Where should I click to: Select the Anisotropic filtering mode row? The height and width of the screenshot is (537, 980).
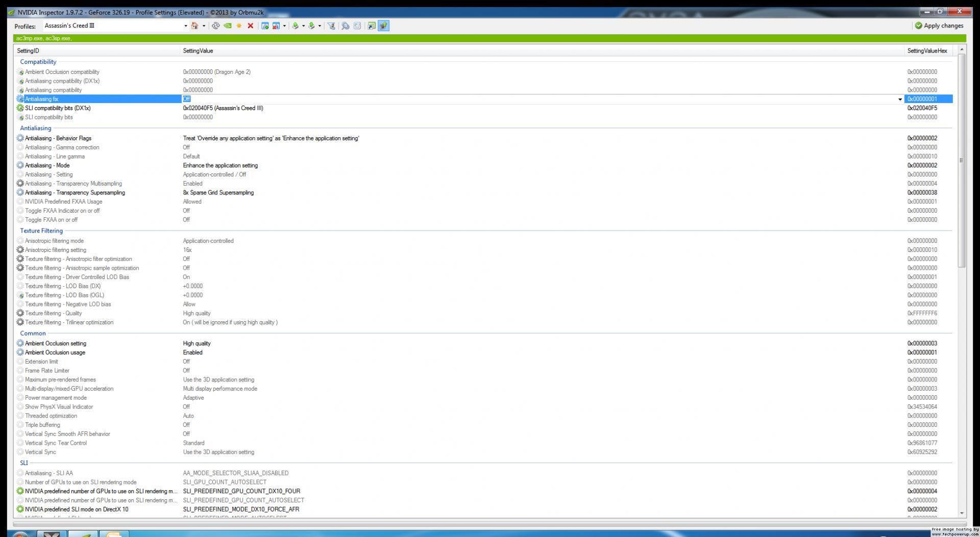click(x=483, y=241)
